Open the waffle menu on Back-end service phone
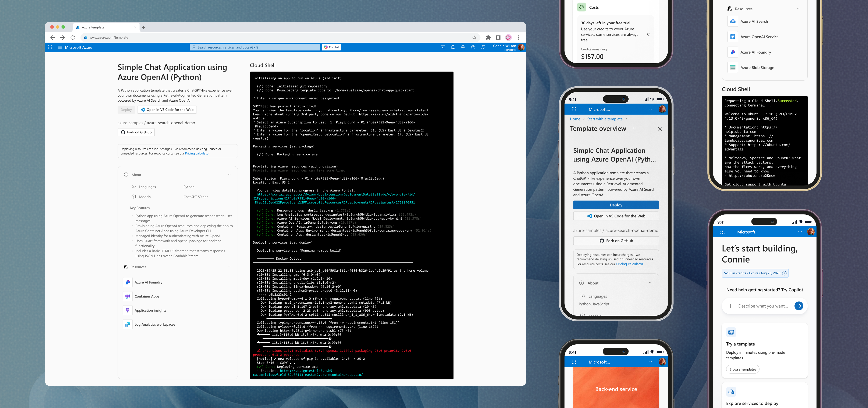 pos(574,362)
